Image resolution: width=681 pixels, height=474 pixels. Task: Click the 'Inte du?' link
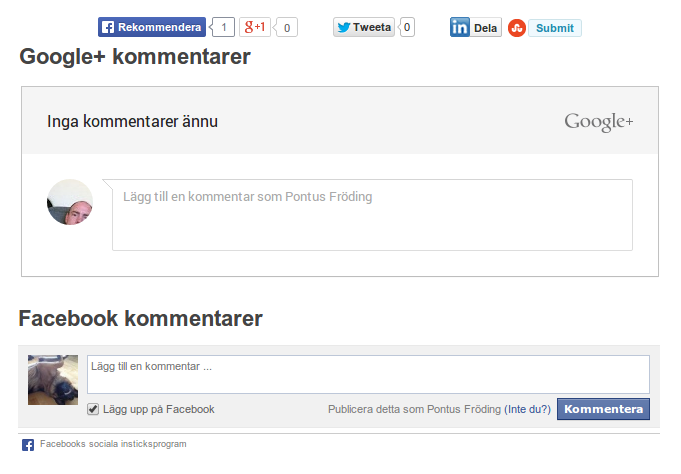(528, 409)
